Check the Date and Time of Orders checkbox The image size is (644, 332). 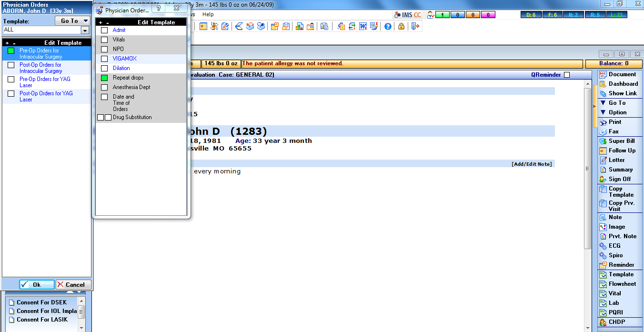pyautogui.click(x=104, y=97)
